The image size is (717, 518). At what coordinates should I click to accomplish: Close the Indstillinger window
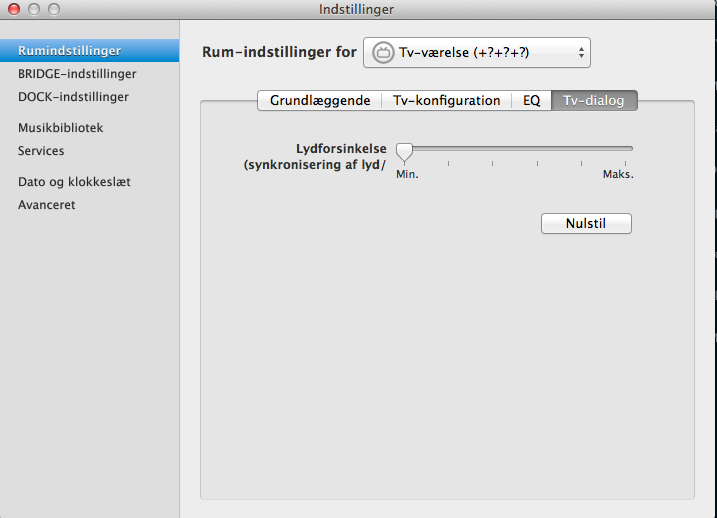click(x=14, y=9)
